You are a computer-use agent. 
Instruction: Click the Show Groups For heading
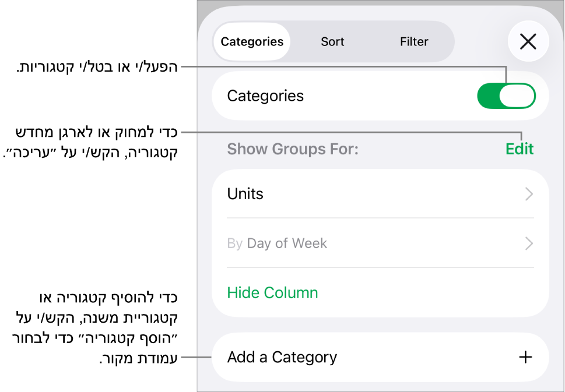coord(293,149)
